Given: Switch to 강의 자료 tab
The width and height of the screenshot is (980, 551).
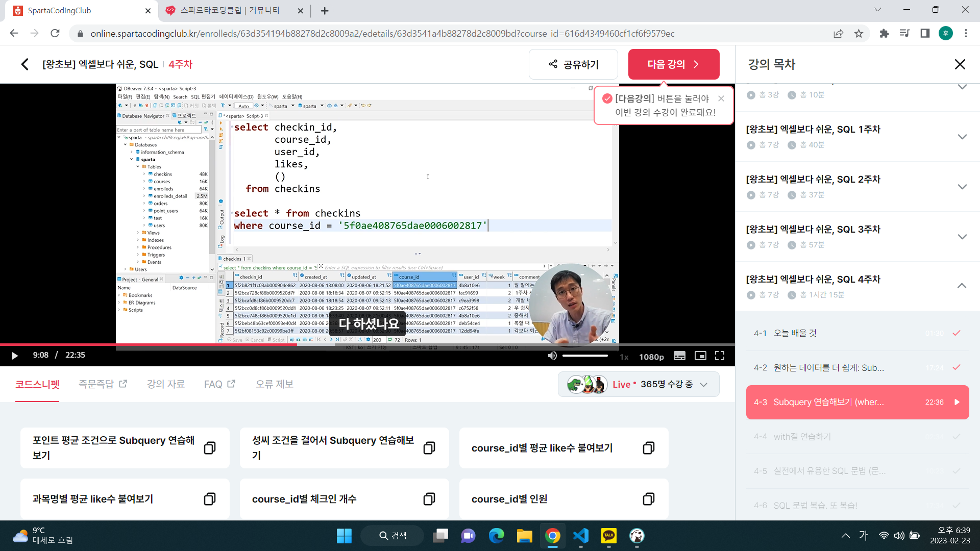Looking at the screenshot, I should click(166, 384).
